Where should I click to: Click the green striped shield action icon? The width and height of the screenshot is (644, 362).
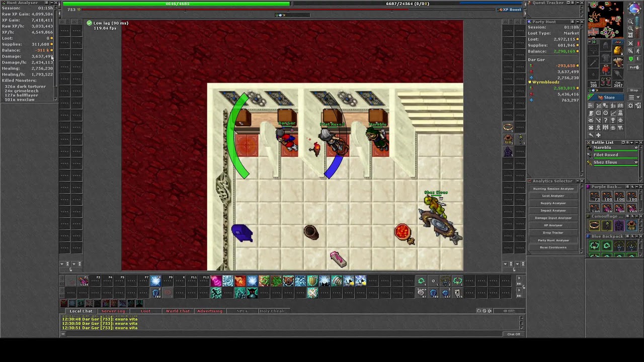click(312, 281)
